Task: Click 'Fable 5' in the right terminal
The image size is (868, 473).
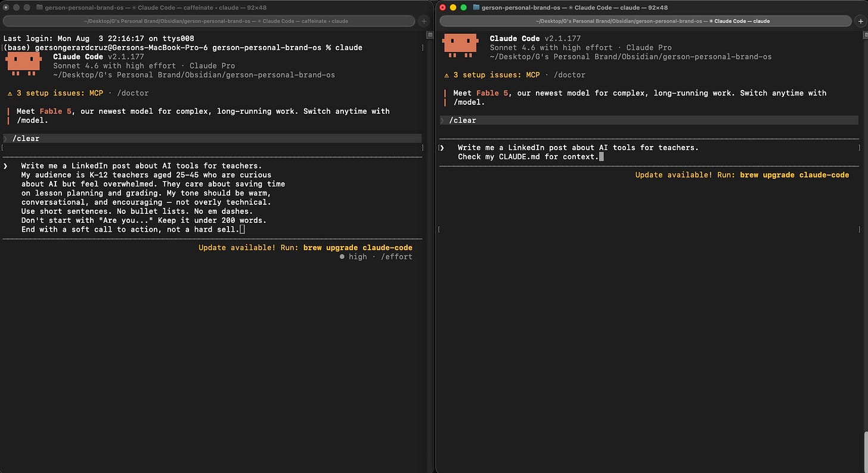Action: 492,93
